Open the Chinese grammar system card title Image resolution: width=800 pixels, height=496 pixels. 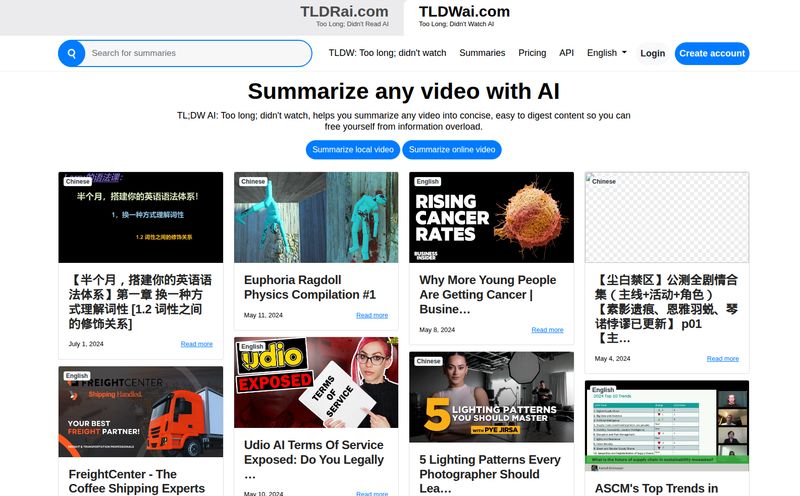coord(140,302)
